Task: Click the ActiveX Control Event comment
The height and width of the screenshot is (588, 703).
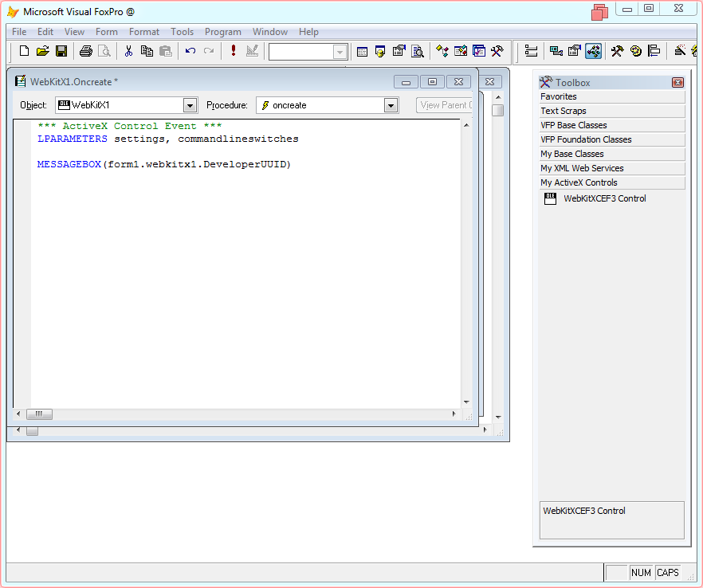Action: coord(130,126)
